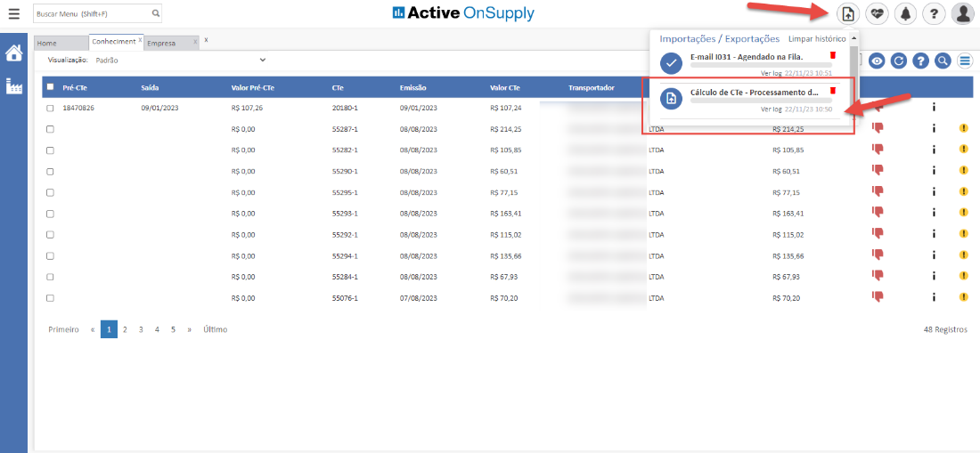Tick checkbox for CTe 55282-1 row
This screenshot has width=980, height=453.
(50, 150)
